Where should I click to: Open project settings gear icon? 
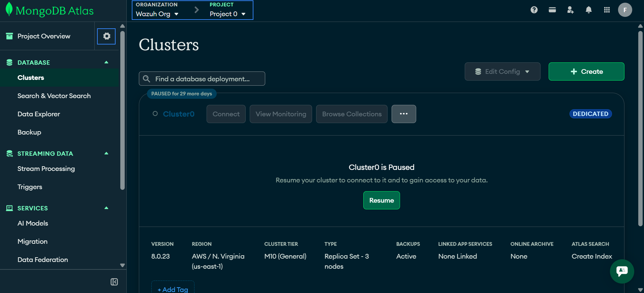coord(106,36)
